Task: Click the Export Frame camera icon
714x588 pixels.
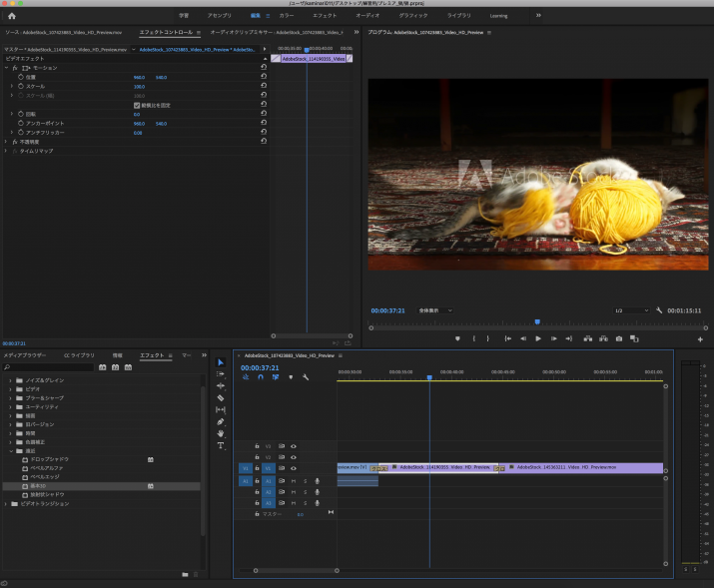Action: [x=619, y=338]
